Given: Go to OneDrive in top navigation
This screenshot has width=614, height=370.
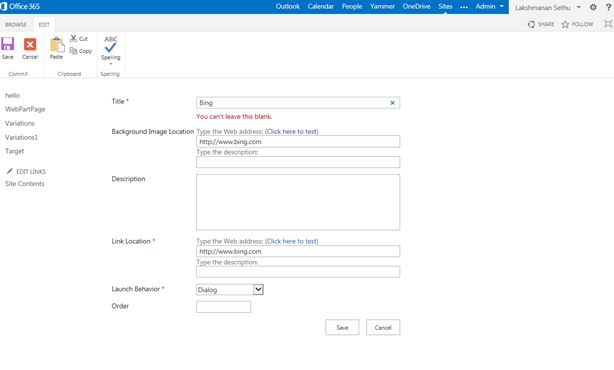Looking at the screenshot, I should coord(416,6).
